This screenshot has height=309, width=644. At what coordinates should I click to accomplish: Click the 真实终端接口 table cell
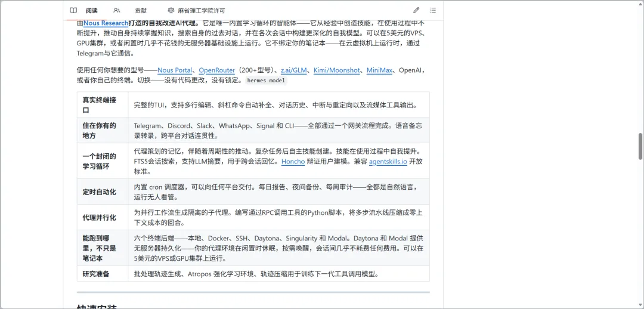[103, 105]
